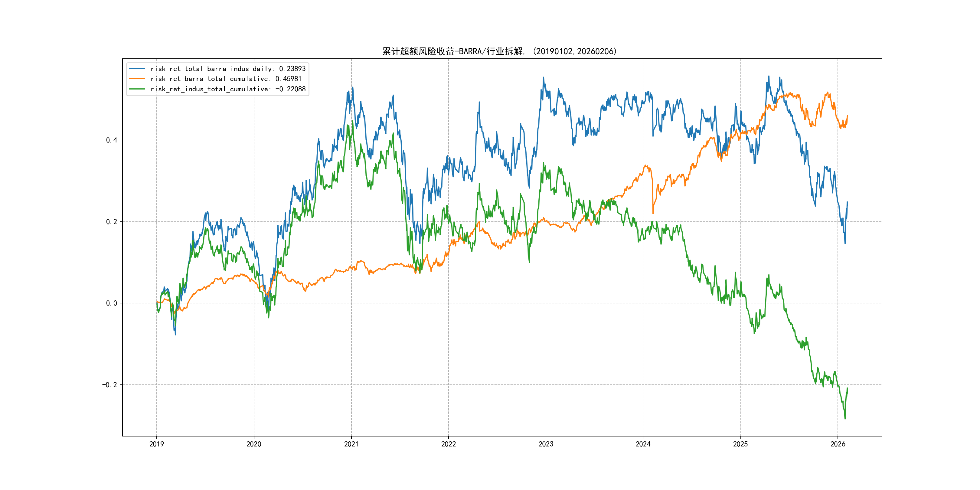Click the orange legend line swatch
Viewport: 980px width, 490px height.
[137, 79]
